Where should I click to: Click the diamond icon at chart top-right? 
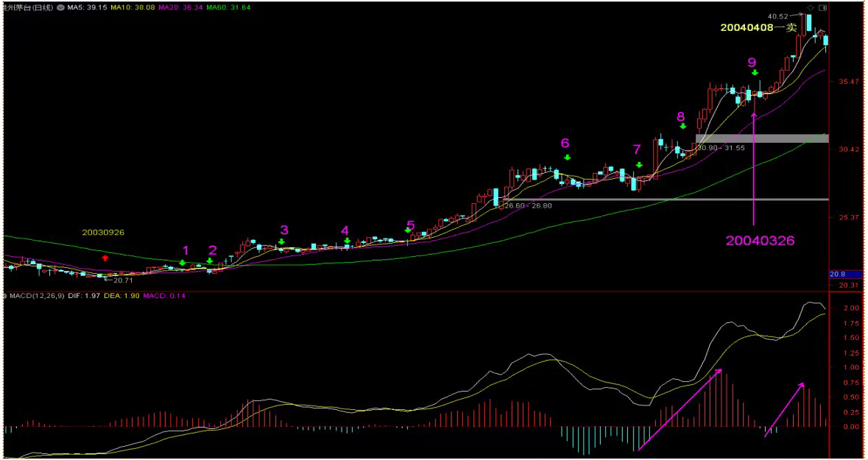click(810, 7)
